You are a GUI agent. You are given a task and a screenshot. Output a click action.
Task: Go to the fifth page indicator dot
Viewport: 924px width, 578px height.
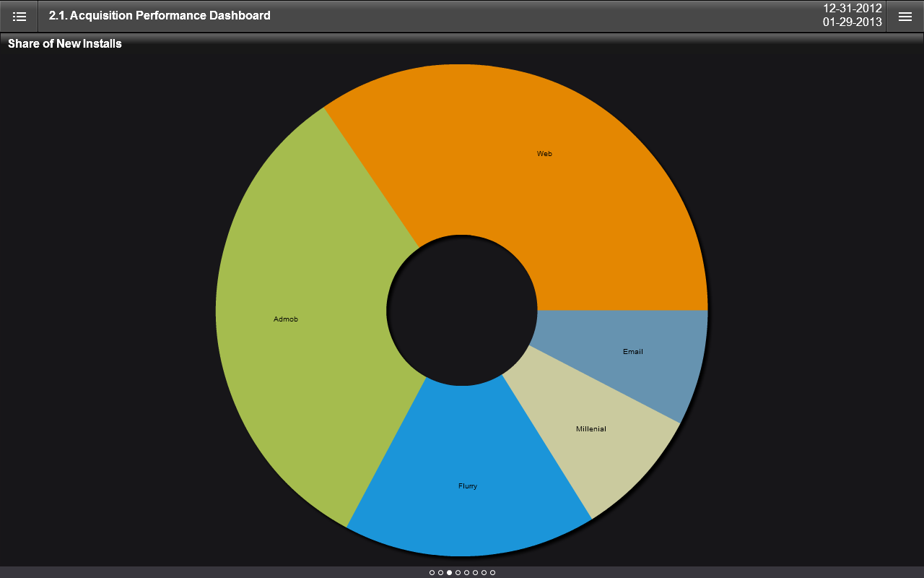pyautogui.click(x=466, y=572)
